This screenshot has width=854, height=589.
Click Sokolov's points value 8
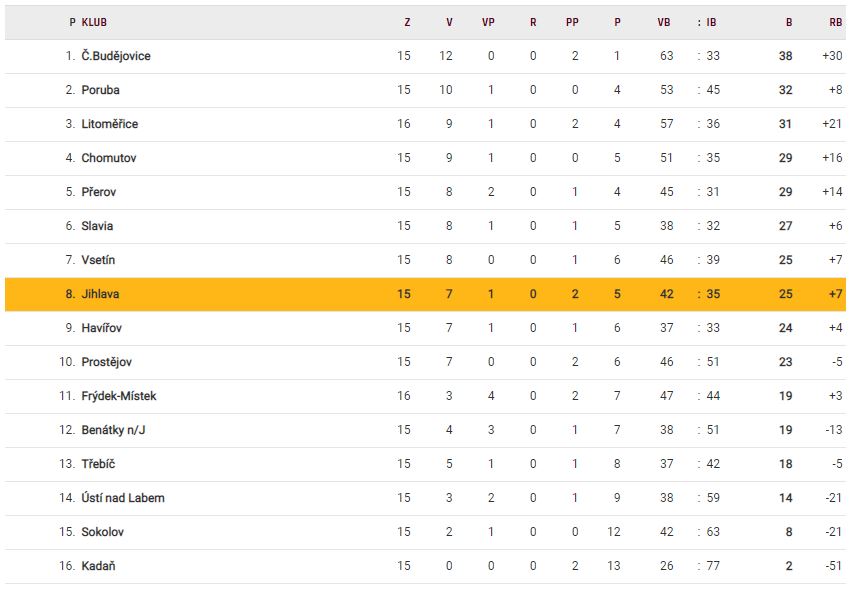click(x=788, y=532)
